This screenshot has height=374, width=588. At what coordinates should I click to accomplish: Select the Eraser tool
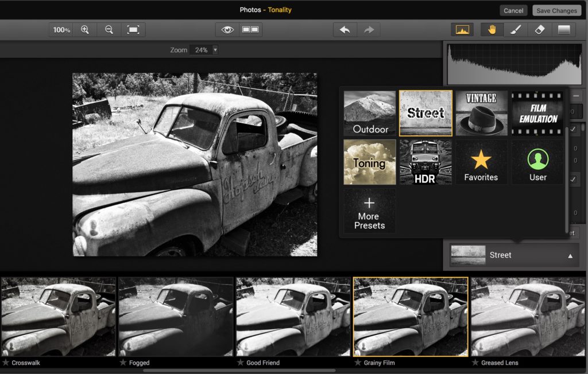click(539, 29)
